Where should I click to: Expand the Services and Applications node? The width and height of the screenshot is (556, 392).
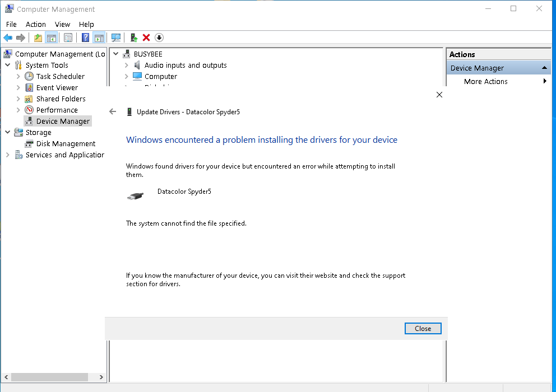[x=8, y=155]
